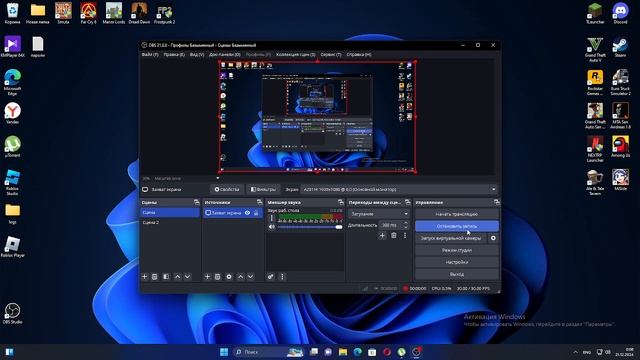The image size is (640, 360).
Task: Click the Выход button
Action: pos(457,274)
